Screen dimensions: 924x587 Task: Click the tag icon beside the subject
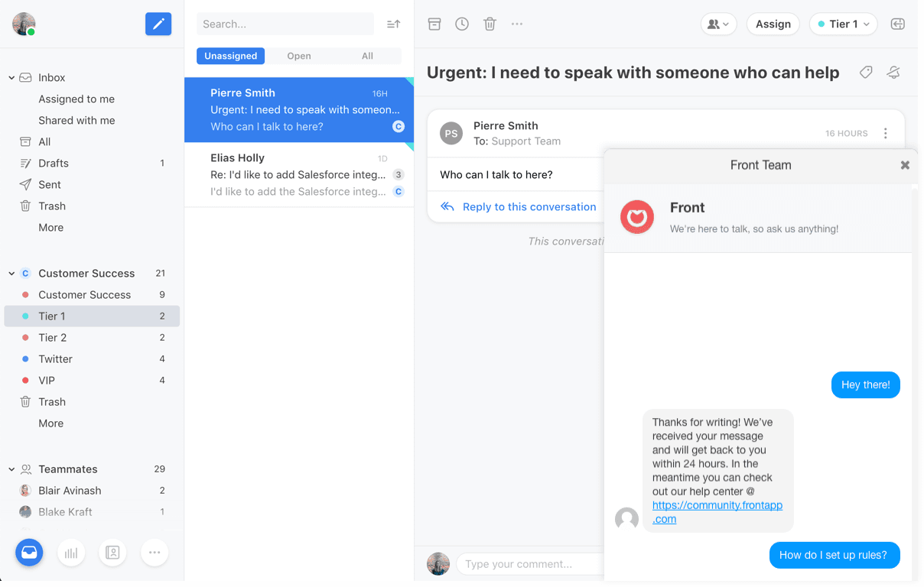point(866,72)
